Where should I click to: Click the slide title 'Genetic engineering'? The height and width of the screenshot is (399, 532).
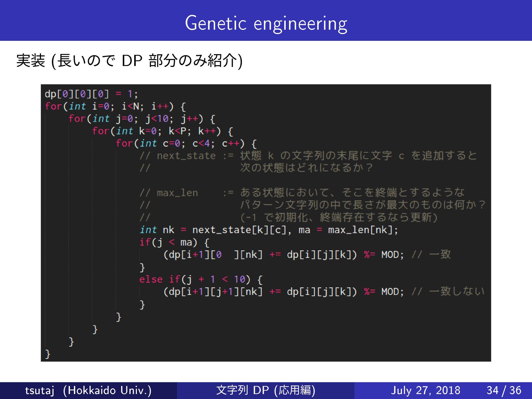point(266,23)
